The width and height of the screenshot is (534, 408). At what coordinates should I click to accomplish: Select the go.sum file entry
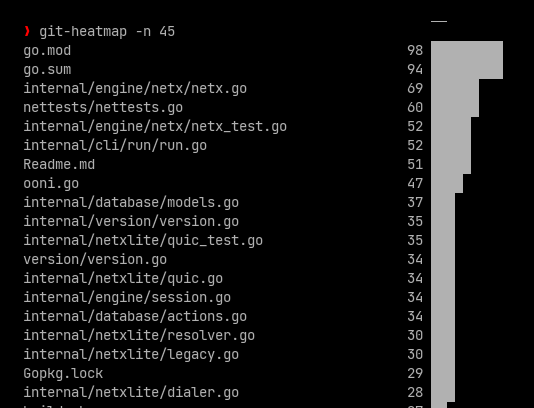coord(47,70)
